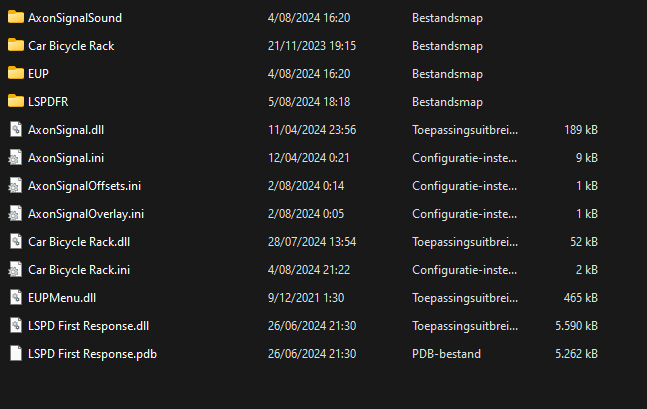Click the EUPMenu.dll file icon

15,297
